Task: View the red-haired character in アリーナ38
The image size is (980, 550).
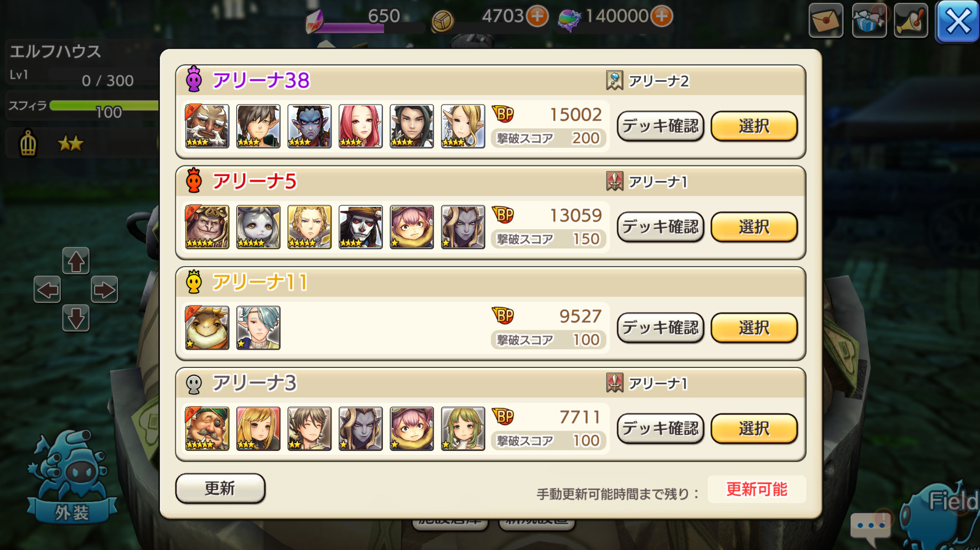Action: (360, 126)
